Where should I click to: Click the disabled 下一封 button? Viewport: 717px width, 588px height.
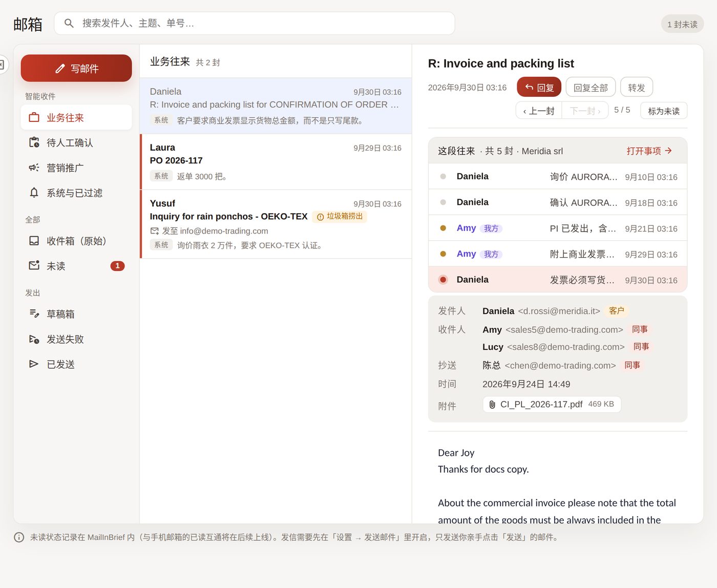pyautogui.click(x=585, y=111)
